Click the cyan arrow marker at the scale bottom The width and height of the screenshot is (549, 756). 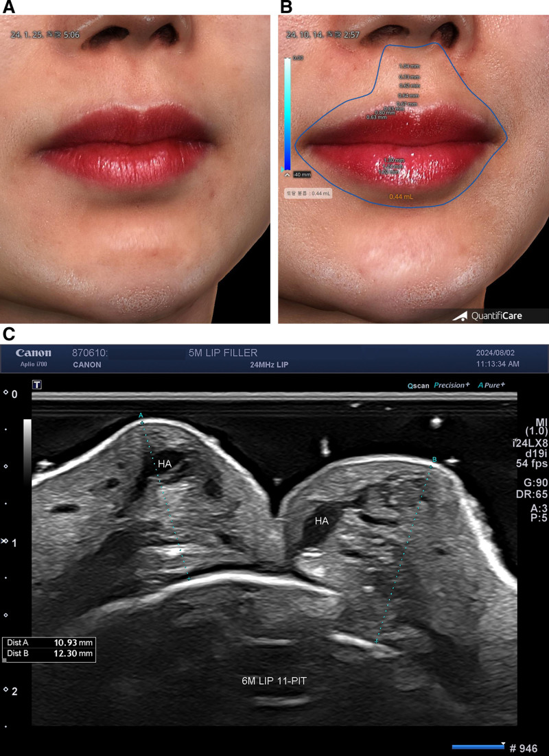[283, 169]
